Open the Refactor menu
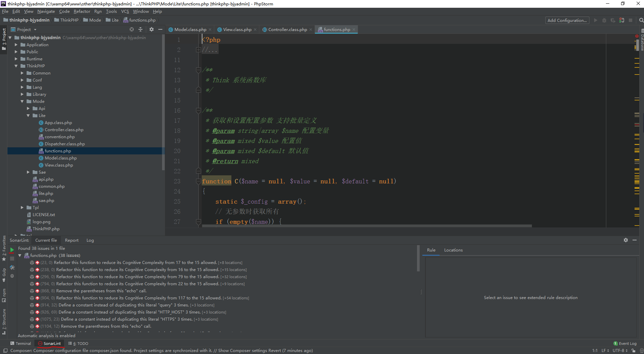644x354 pixels. (x=82, y=11)
